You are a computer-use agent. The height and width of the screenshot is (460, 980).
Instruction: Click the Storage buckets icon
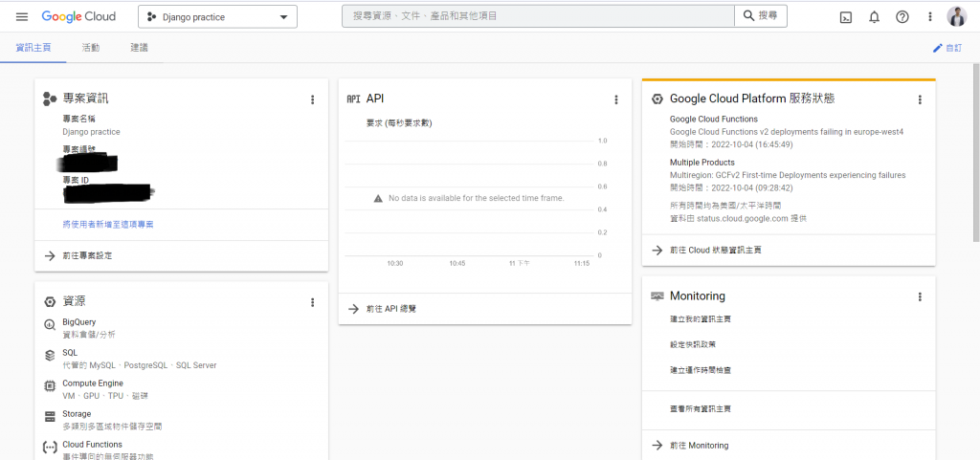pos(50,416)
